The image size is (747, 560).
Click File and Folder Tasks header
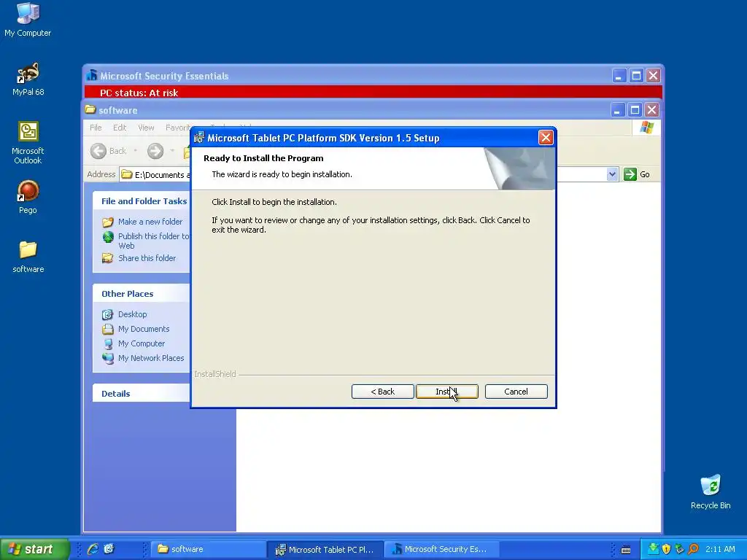click(x=141, y=201)
